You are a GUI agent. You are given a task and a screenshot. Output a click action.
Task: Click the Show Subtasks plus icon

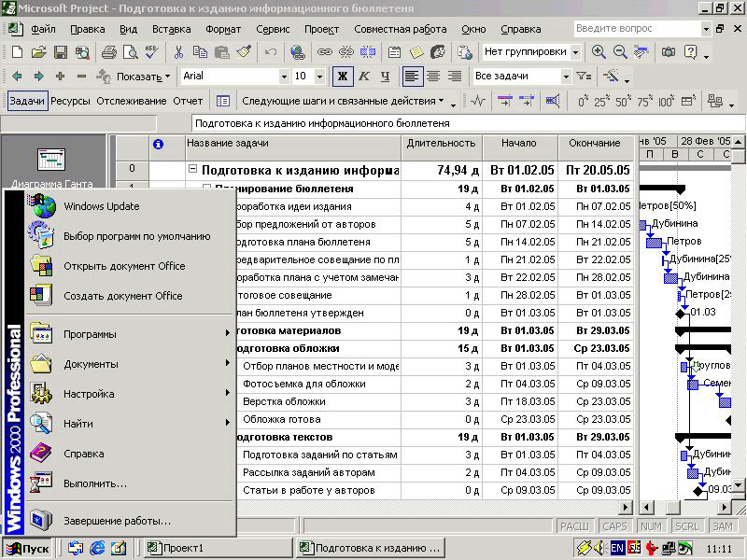[60, 77]
